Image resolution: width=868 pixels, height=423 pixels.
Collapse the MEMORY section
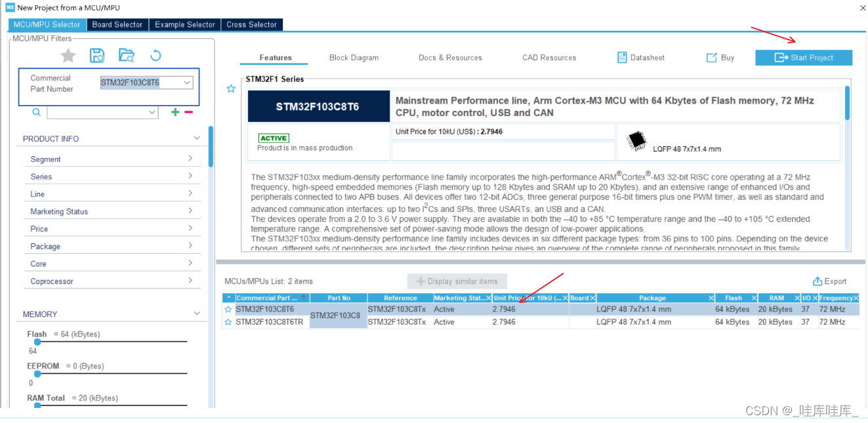point(197,313)
